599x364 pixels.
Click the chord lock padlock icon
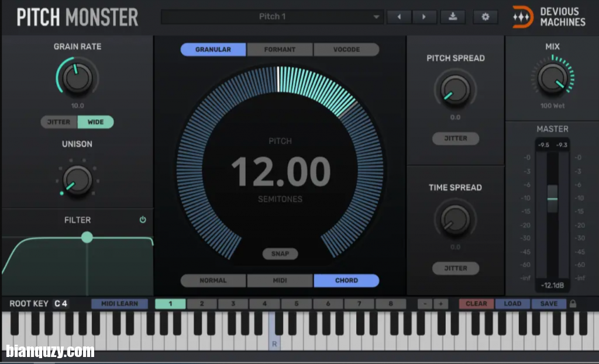coord(573,304)
